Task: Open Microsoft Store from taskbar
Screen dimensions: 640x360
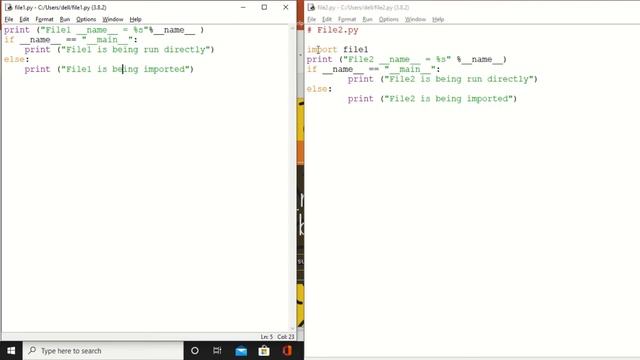Action: click(264, 351)
